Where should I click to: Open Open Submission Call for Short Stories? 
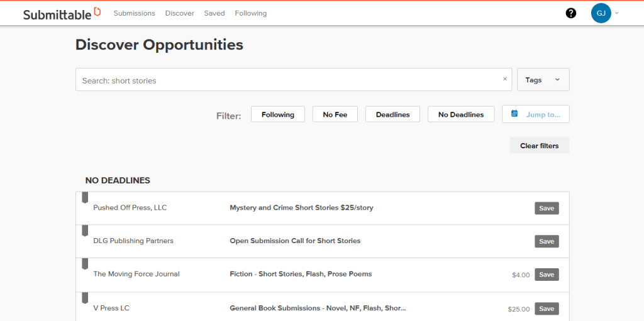pos(295,241)
